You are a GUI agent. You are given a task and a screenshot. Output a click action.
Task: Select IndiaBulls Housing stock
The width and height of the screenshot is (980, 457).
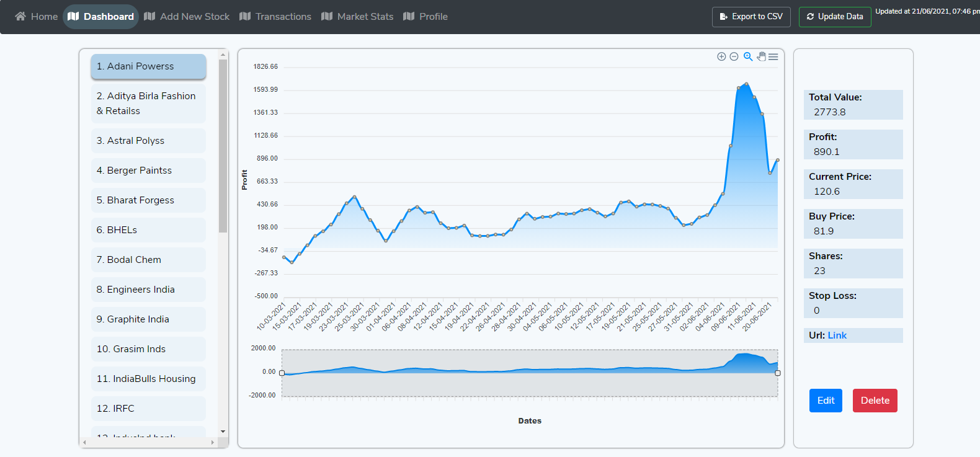click(148, 379)
